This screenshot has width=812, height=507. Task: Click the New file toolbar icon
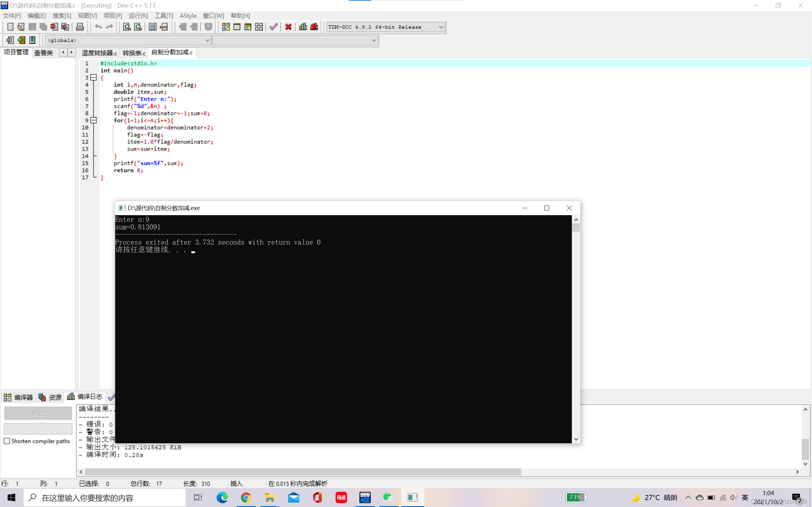[10, 27]
